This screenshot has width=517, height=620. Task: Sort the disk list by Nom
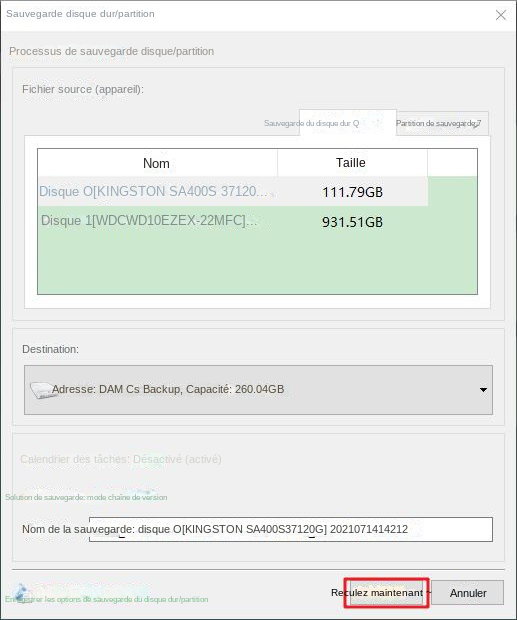(x=158, y=163)
